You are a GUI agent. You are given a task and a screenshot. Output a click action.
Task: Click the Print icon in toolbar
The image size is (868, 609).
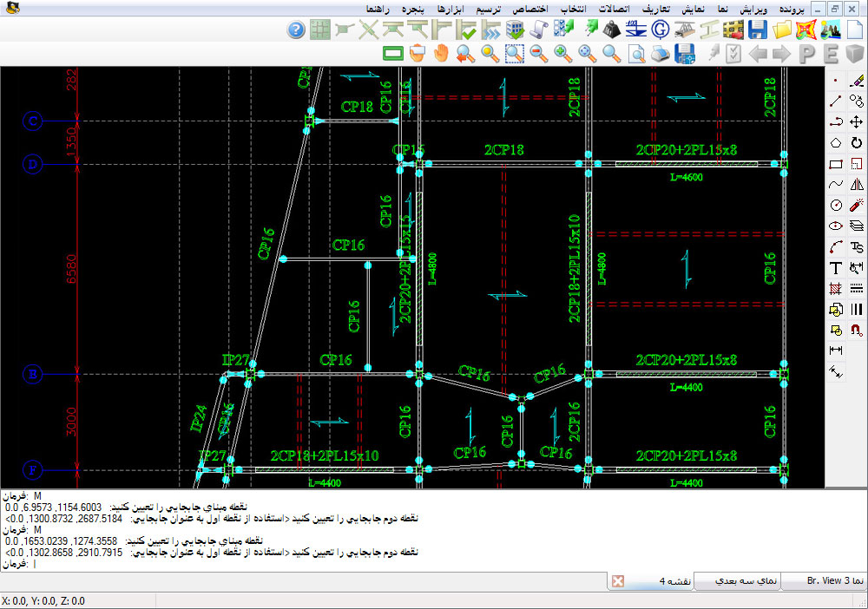661,54
